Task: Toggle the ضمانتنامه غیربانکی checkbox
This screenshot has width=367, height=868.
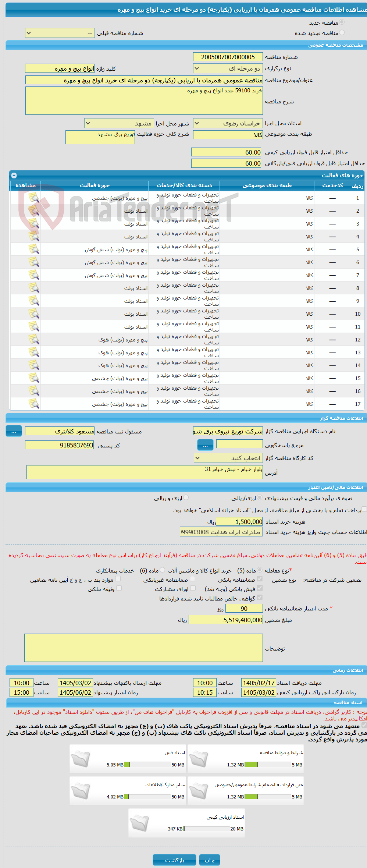Action: 192,579
